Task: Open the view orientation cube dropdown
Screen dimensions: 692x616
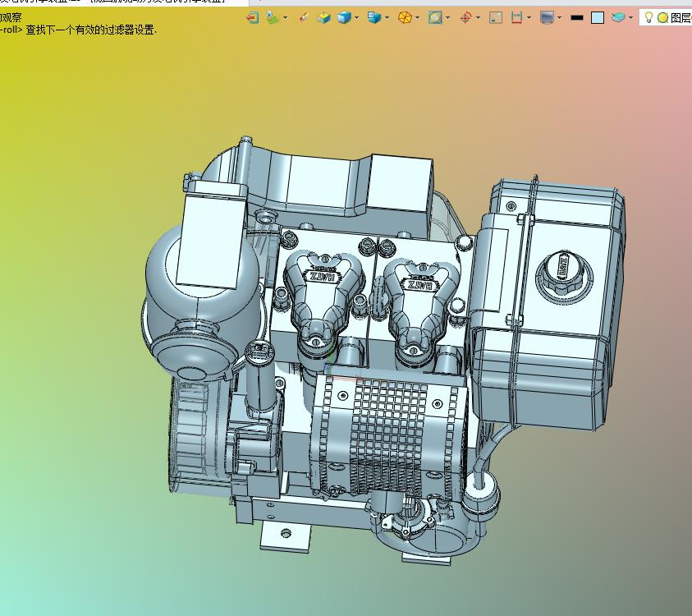Action: pos(387,18)
